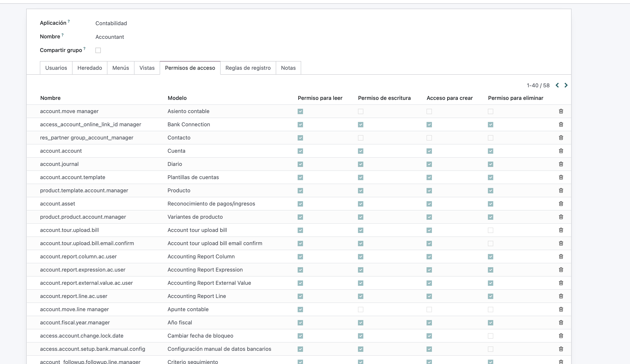
Task: Uncheck create access for Diario row
Action: pos(429,164)
